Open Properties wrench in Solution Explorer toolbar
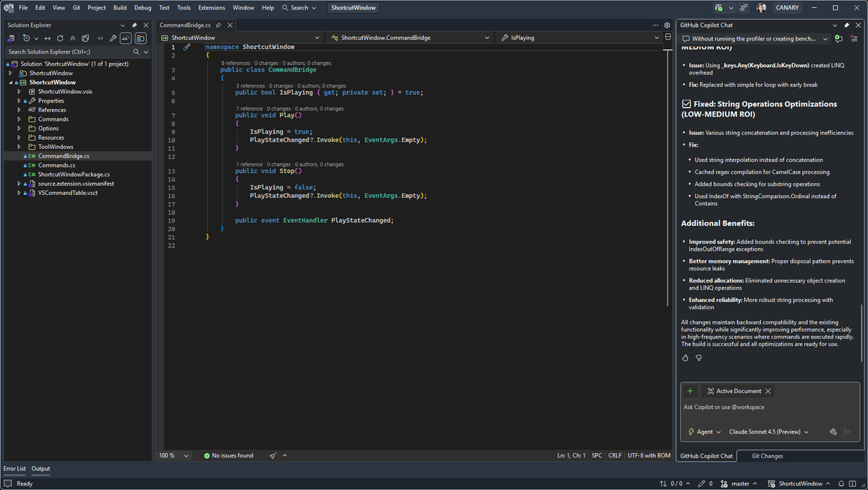The width and height of the screenshot is (868, 490). coord(113,38)
